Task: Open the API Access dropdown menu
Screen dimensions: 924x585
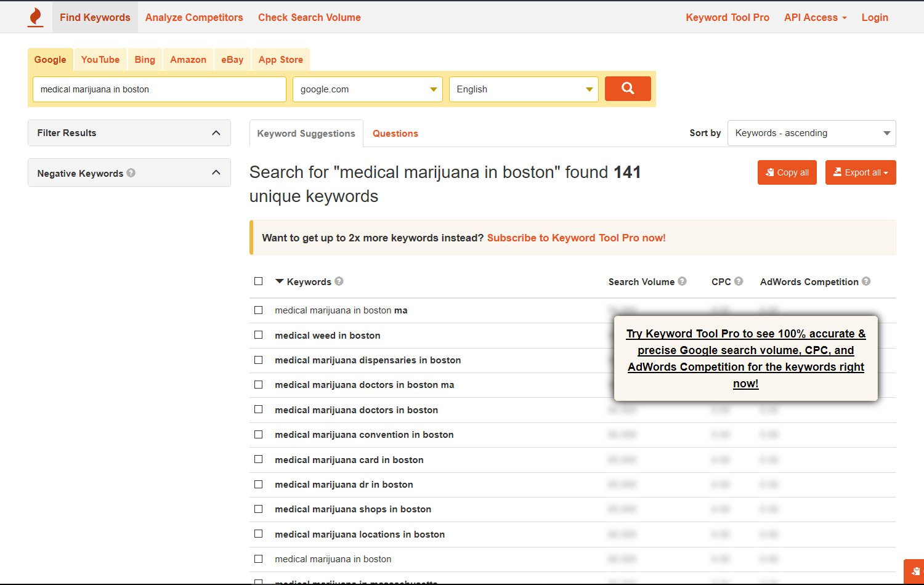Action: (815, 17)
